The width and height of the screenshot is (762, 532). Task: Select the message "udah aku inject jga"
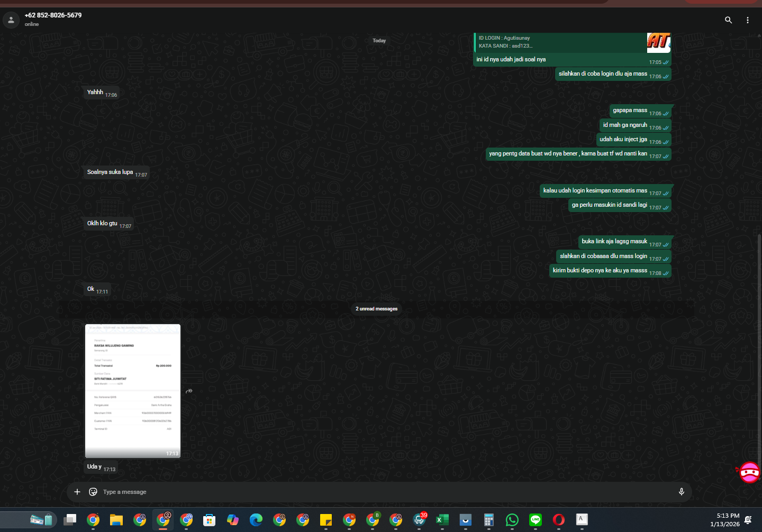pos(633,140)
